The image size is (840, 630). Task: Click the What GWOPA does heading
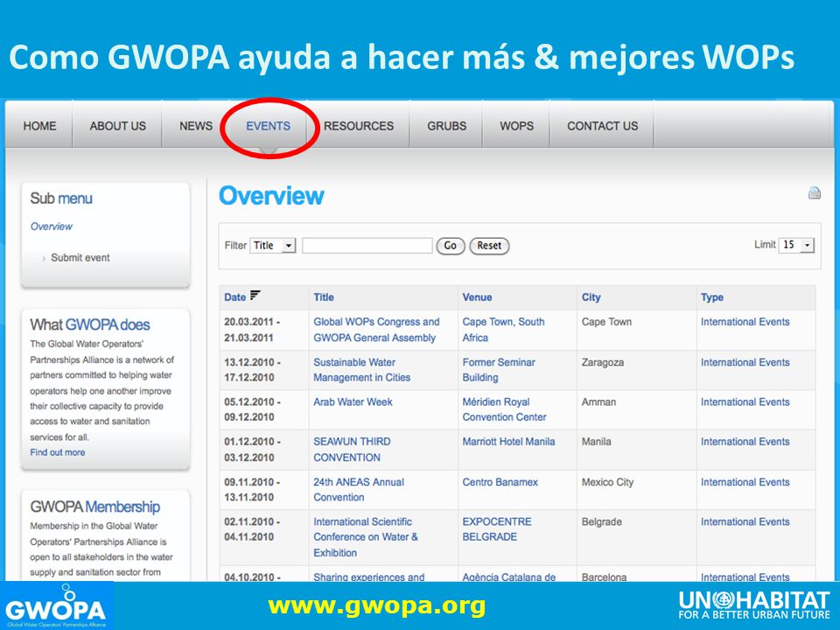pyautogui.click(x=89, y=325)
